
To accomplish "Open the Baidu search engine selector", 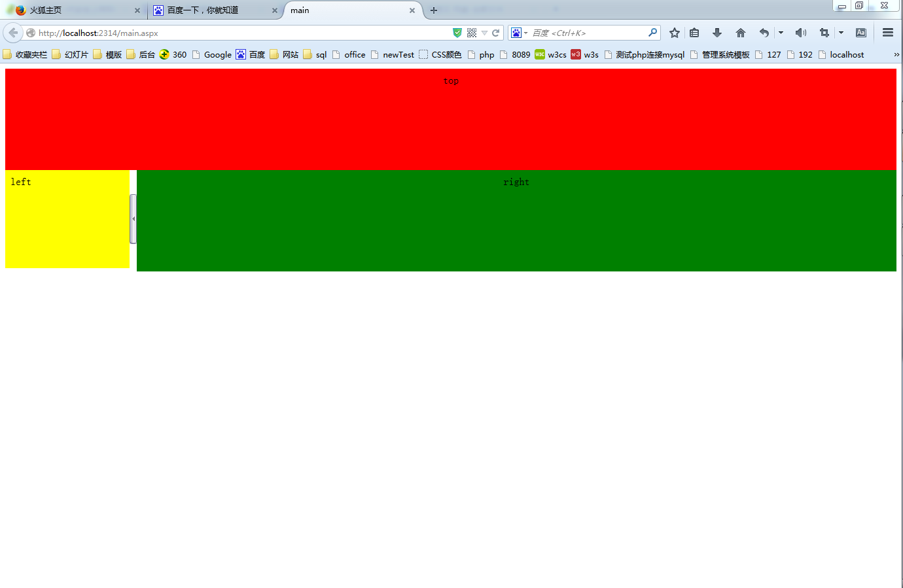I will coord(519,33).
